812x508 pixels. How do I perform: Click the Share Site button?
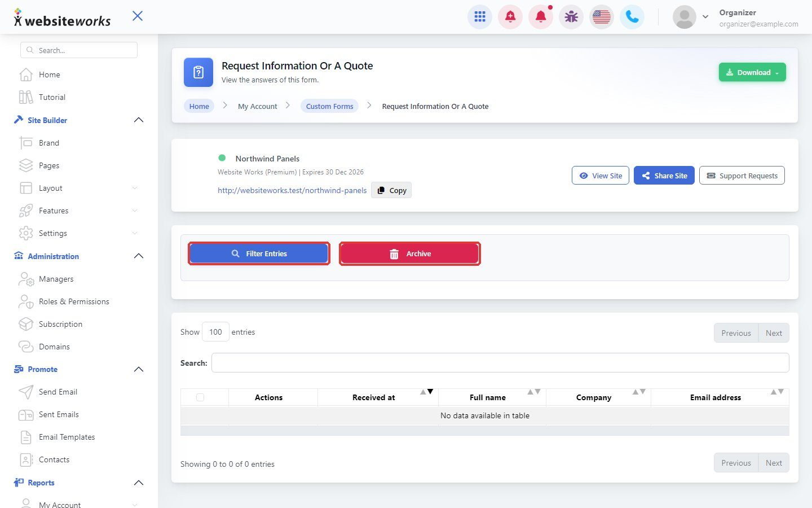click(664, 176)
